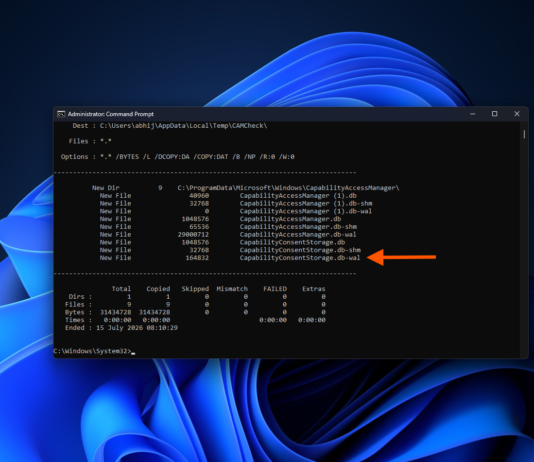534x462 pixels.
Task: Click the Options line with /BYTES
Action: (x=177, y=157)
